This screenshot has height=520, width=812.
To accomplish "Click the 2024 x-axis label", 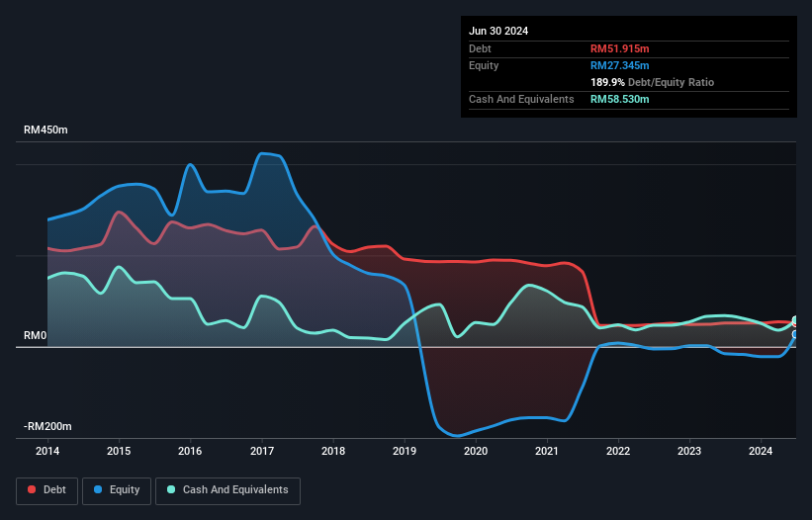I will tap(761, 451).
